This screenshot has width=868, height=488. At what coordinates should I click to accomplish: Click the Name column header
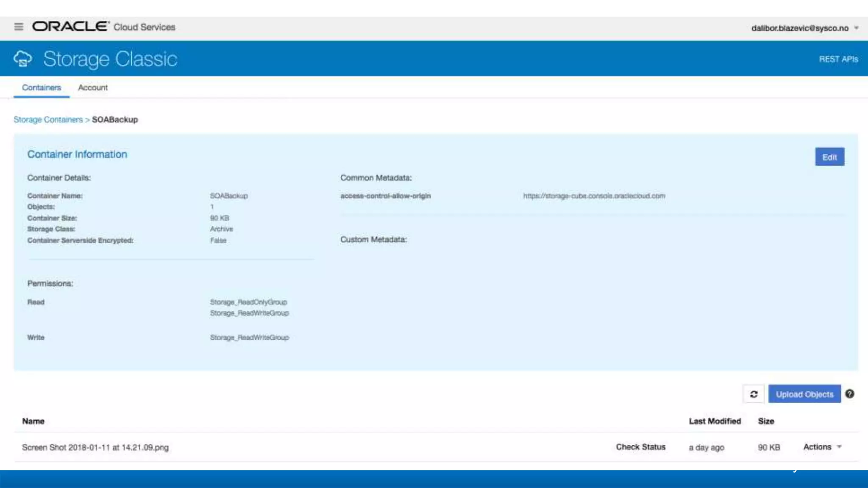pos(33,421)
